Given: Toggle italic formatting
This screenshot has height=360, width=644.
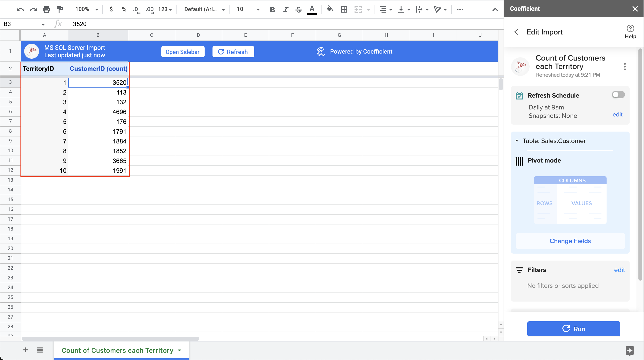Looking at the screenshot, I should click(285, 9).
